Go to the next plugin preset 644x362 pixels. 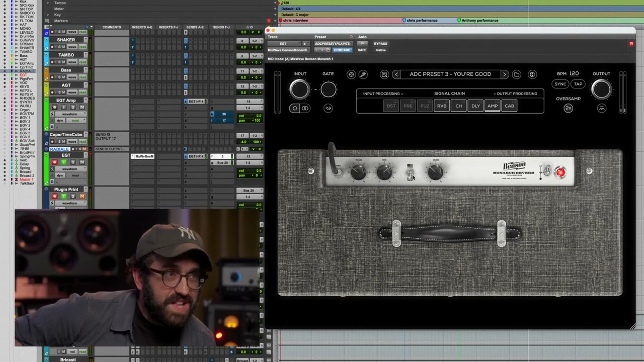504,74
